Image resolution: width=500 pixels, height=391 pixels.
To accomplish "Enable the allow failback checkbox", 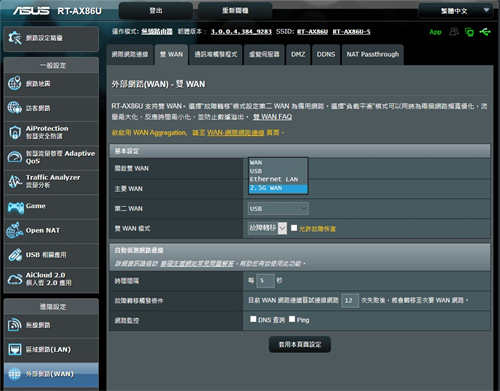I will pos(294,228).
